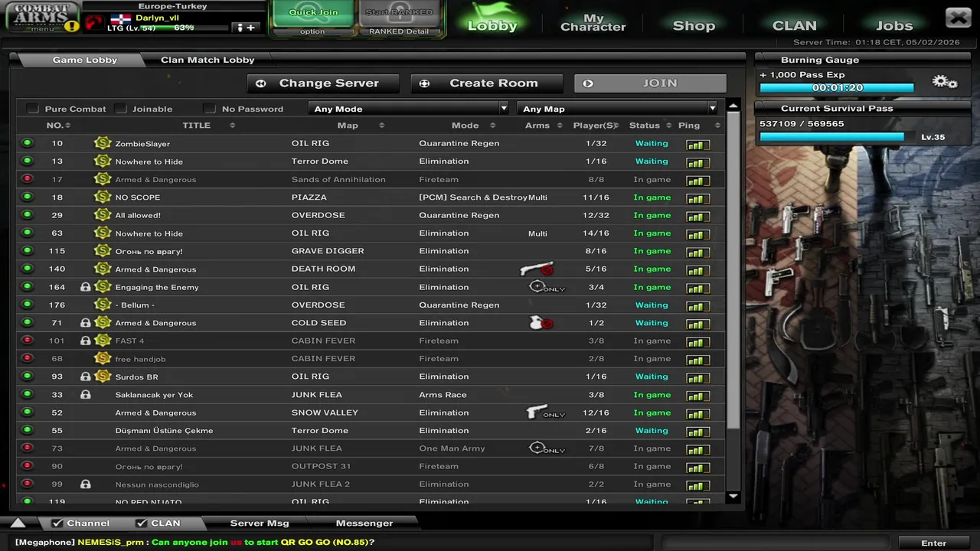The image size is (980, 551).
Task: Click the sniper-only icon on One Man Army room
Action: [547, 448]
